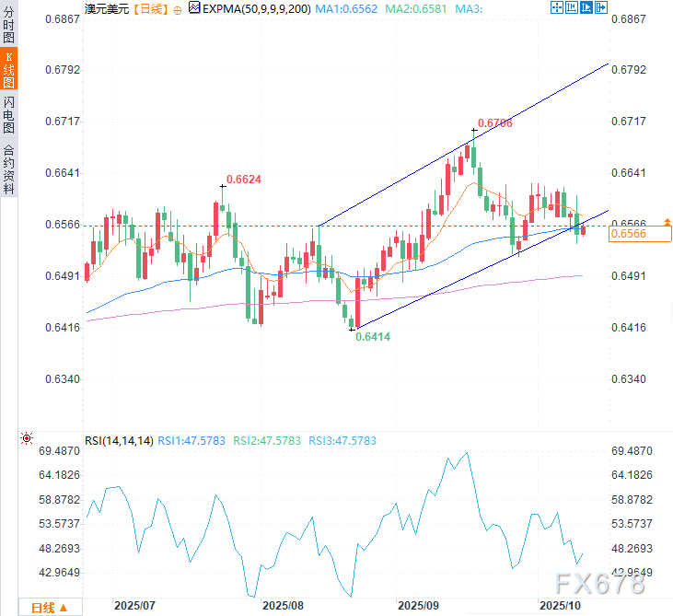Click the crosshair cursor icon
Image resolution: width=673 pixels, height=616 pixels.
click(x=557, y=7)
